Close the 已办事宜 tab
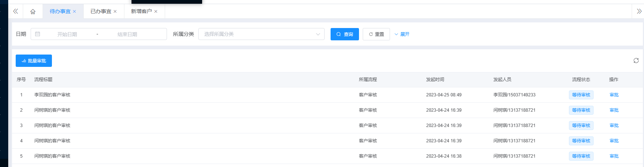 pyautogui.click(x=115, y=12)
